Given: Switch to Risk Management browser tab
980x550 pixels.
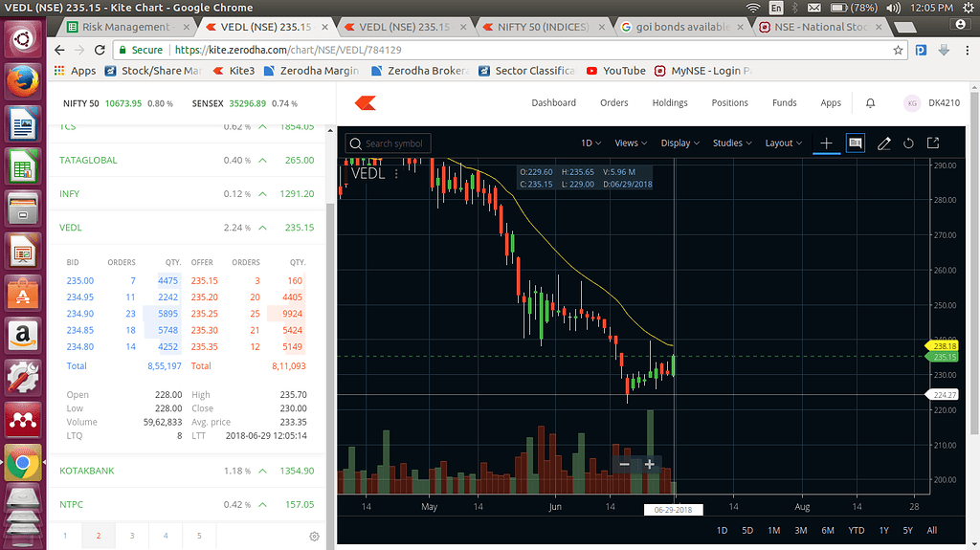Looking at the screenshot, I should point(127,27).
